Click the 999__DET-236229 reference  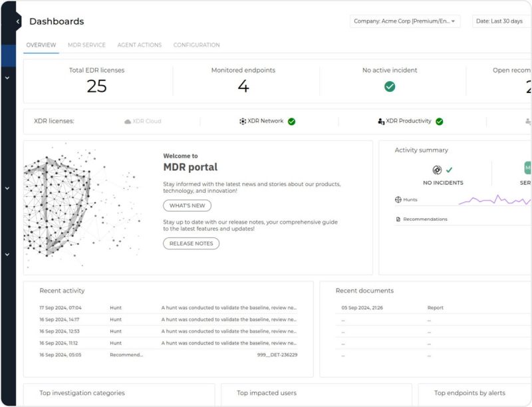pyautogui.click(x=277, y=354)
